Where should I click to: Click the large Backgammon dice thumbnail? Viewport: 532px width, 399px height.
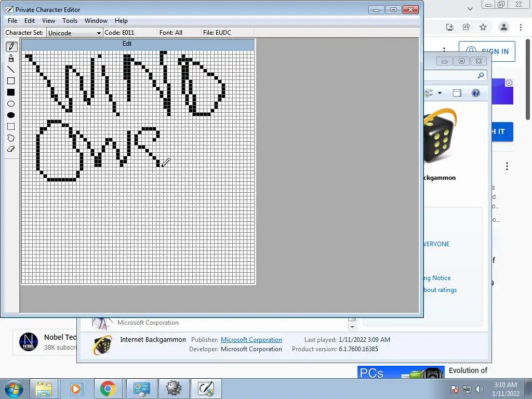(x=441, y=136)
